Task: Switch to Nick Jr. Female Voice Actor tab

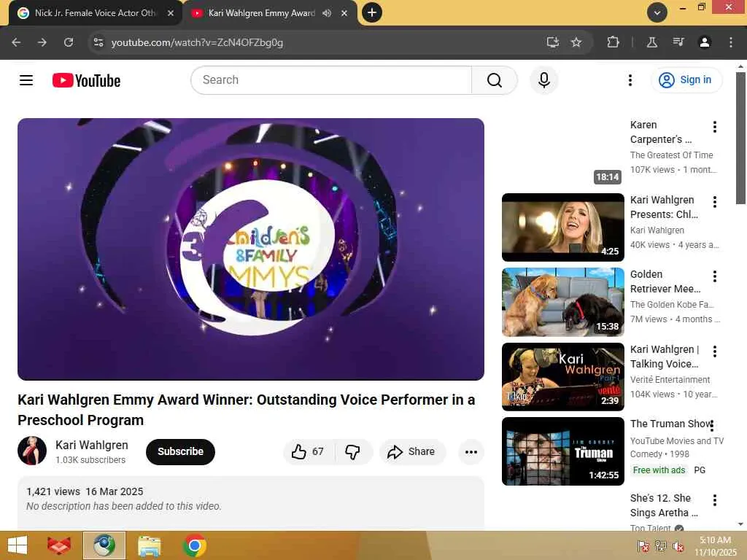Action: (x=96, y=13)
